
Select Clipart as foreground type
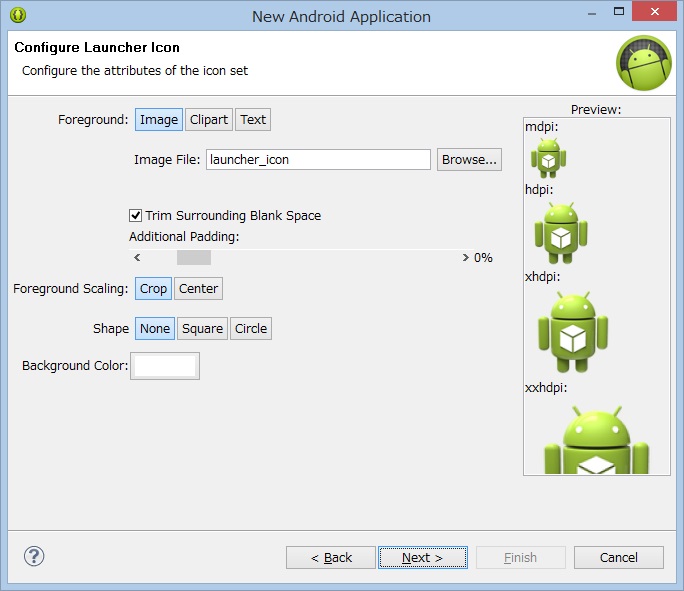pos(209,120)
